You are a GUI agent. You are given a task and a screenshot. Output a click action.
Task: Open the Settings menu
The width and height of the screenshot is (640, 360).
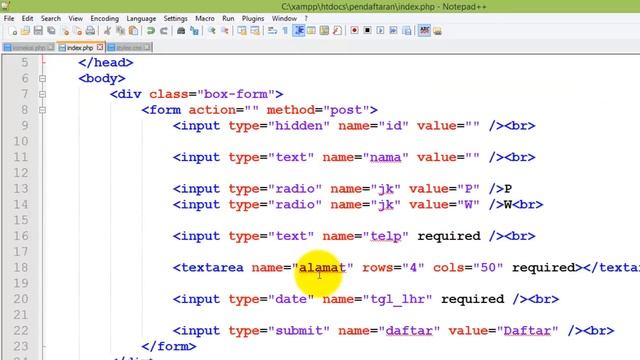pyautogui.click(x=176, y=18)
